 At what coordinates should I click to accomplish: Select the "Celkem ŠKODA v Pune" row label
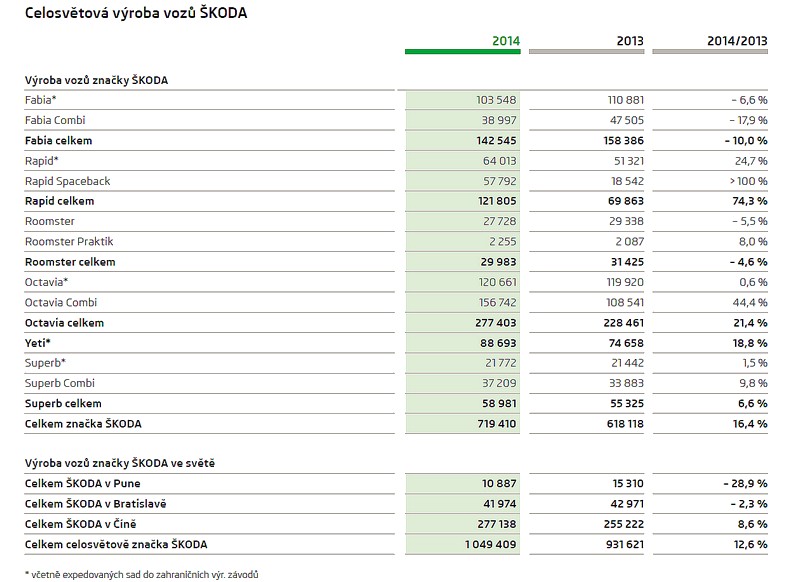(82, 484)
